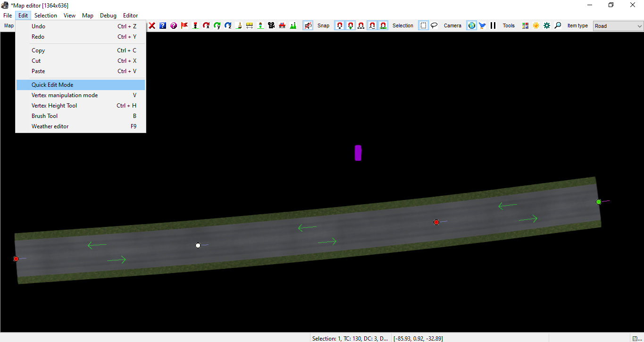Toggle the first magnet snap button
The width and height of the screenshot is (644, 342).
[340, 25]
